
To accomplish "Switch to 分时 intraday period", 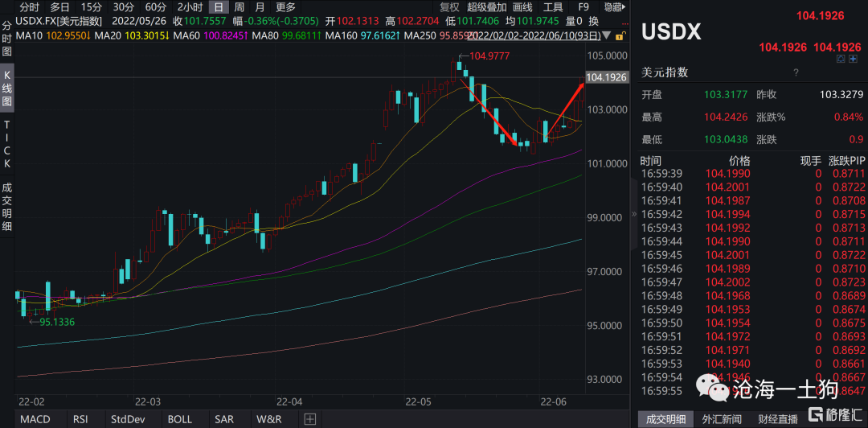I will coord(30,7).
